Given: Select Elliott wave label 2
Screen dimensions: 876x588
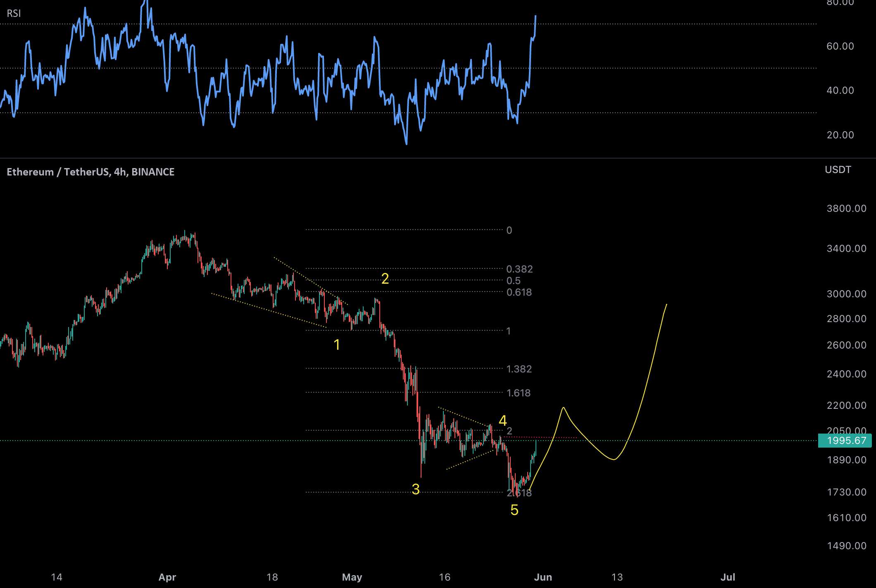Looking at the screenshot, I should pos(385,279).
